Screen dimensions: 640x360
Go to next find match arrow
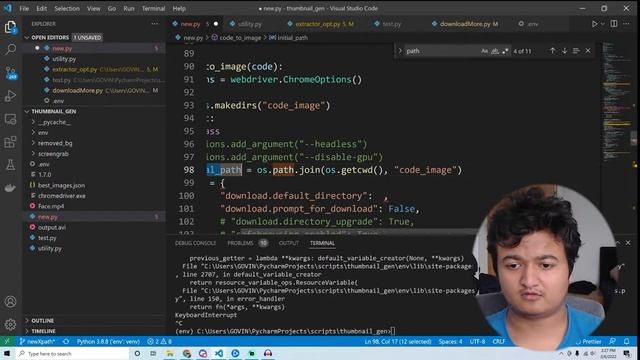(x=564, y=51)
